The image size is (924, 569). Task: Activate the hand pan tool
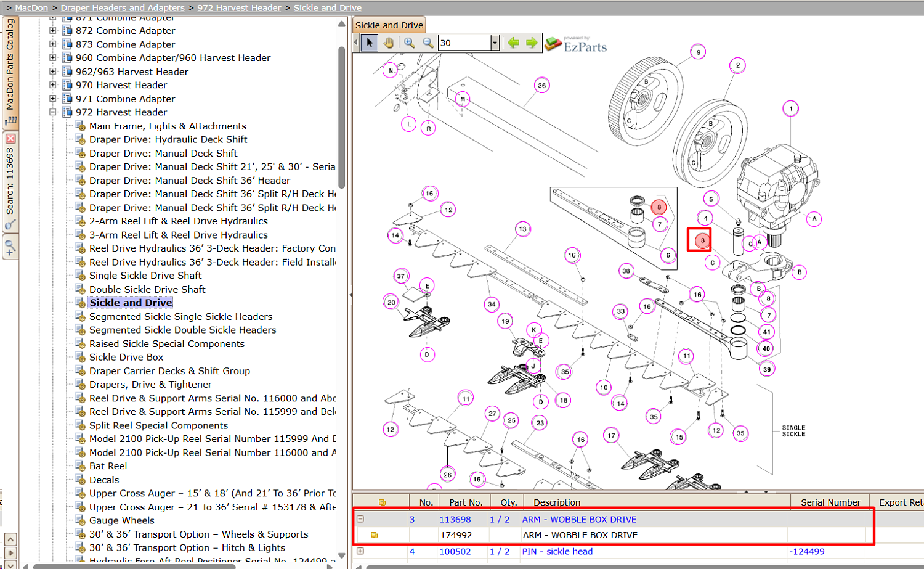point(388,43)
